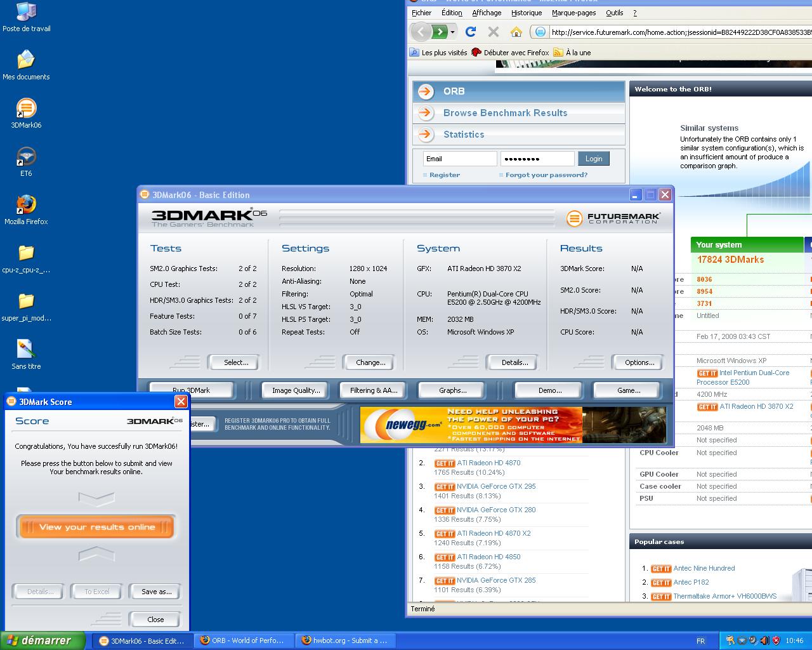
Task: Open the Poste de travail desktop icon
Action: [26, 17]
